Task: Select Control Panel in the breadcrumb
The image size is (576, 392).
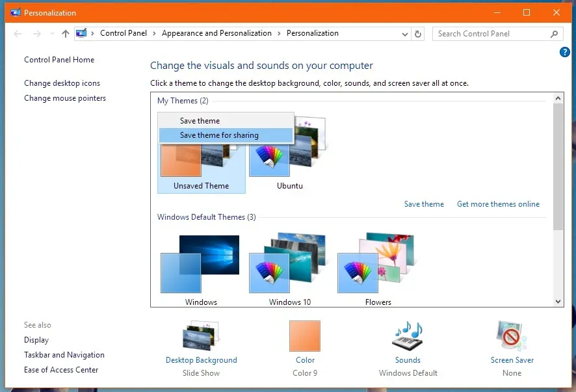Action: point(124,33)
